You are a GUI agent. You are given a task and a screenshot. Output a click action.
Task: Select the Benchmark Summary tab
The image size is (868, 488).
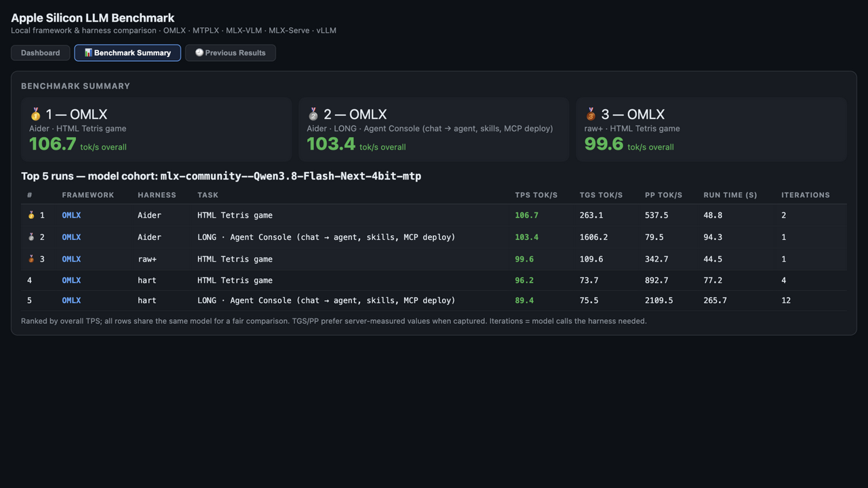point(127,53)
